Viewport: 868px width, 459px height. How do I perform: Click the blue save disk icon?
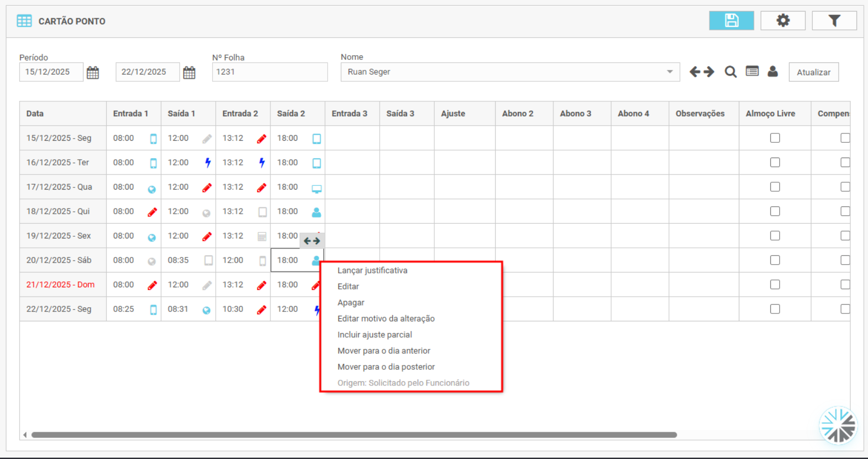pos(731,20)
